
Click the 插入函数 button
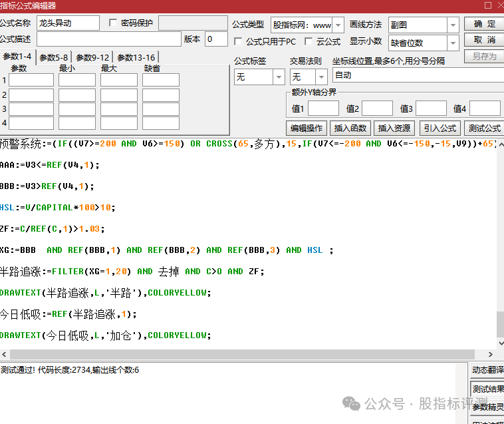(x=350, y=128)
